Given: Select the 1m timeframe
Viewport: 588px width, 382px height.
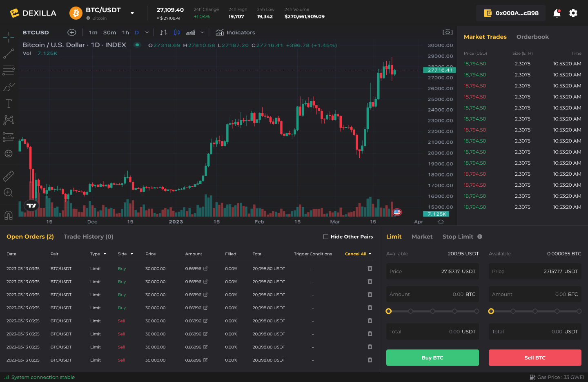Looking at the screenshot, I should 93,32.
